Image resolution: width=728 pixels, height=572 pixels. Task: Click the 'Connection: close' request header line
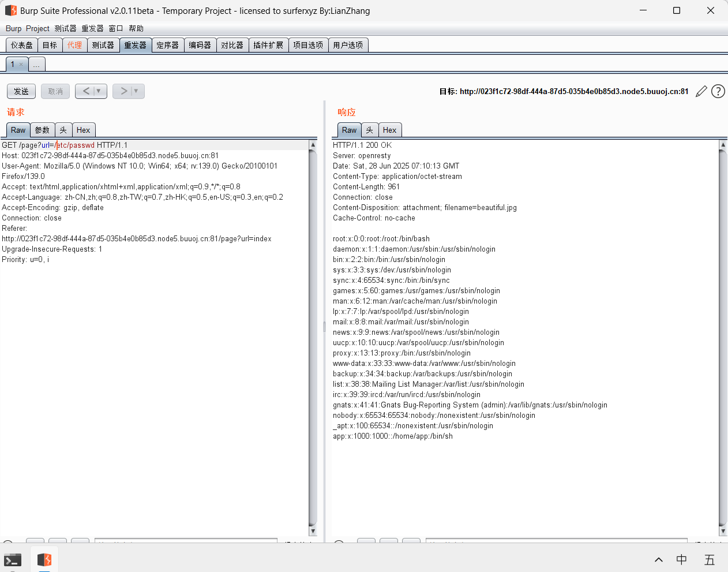point(32,218)
